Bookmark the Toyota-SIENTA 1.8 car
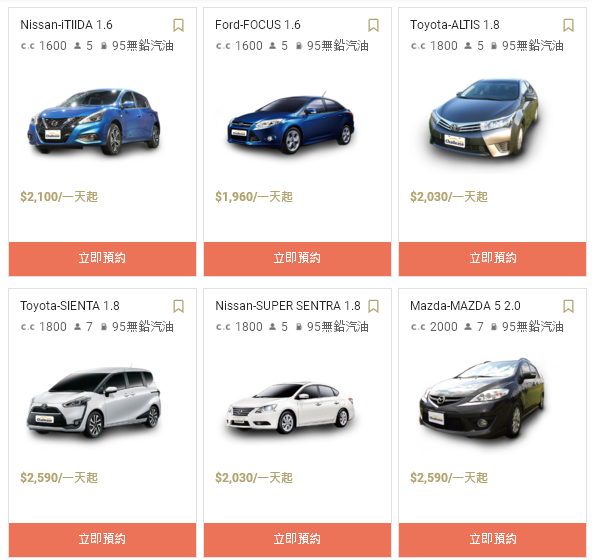The width and height of the screenshot is (600, 560). pyautogui.click(x=178, y=306)
